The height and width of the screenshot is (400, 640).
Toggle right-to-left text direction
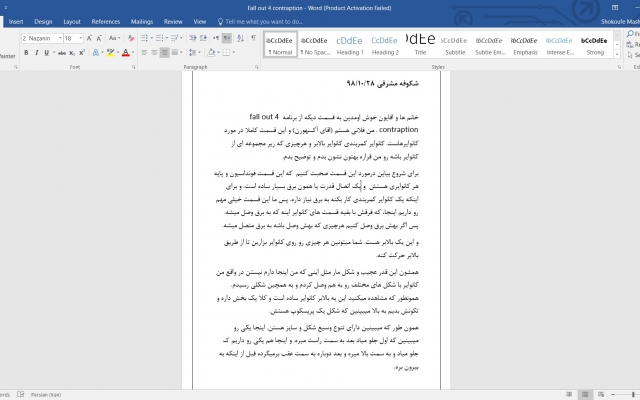[227, 38]
